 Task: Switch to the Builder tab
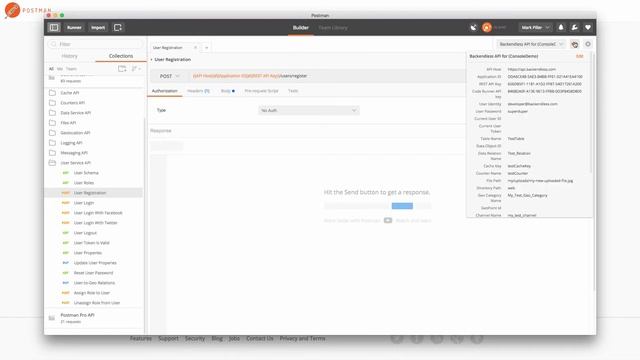pyautogui.click(x=301, y=28)
